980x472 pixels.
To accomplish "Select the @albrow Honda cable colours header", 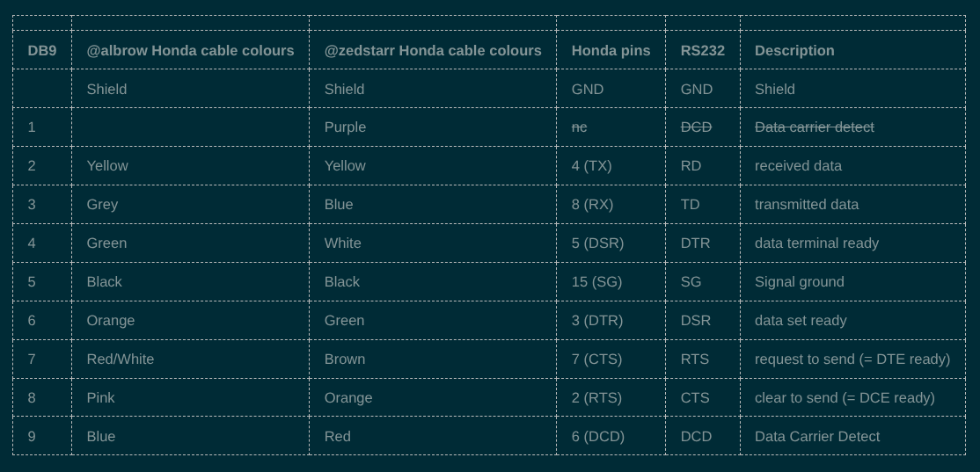I will tap(190, 50).
